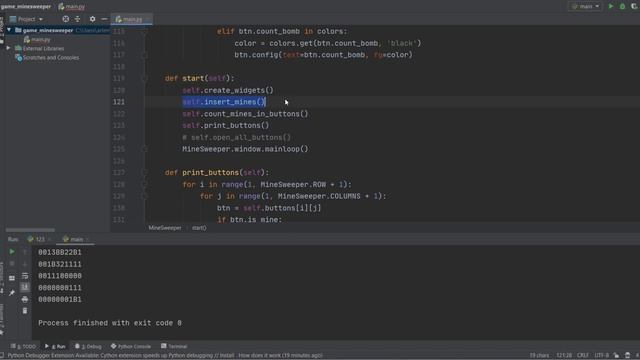Clear console output with the trash icon

coord(25,311)
